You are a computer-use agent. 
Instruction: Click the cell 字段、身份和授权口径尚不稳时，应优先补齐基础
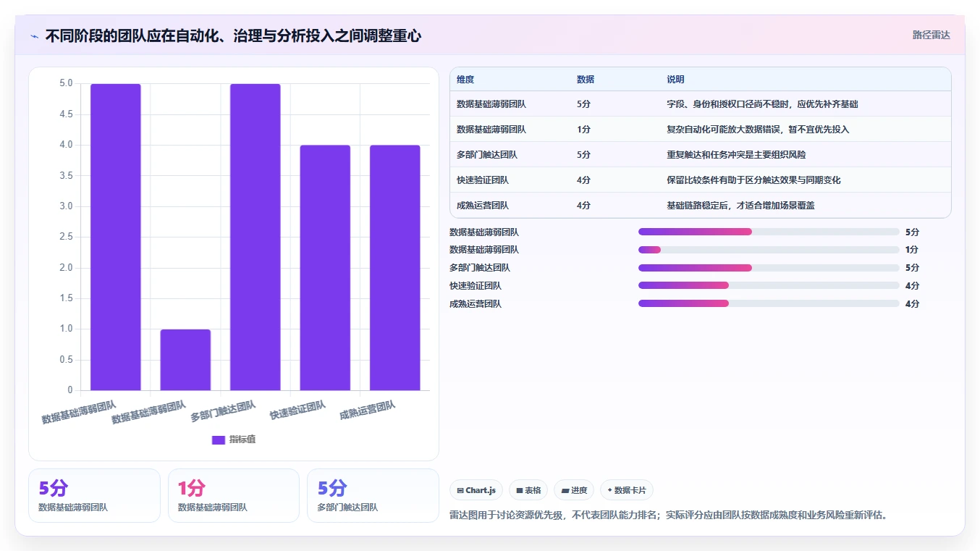point(762,104)
